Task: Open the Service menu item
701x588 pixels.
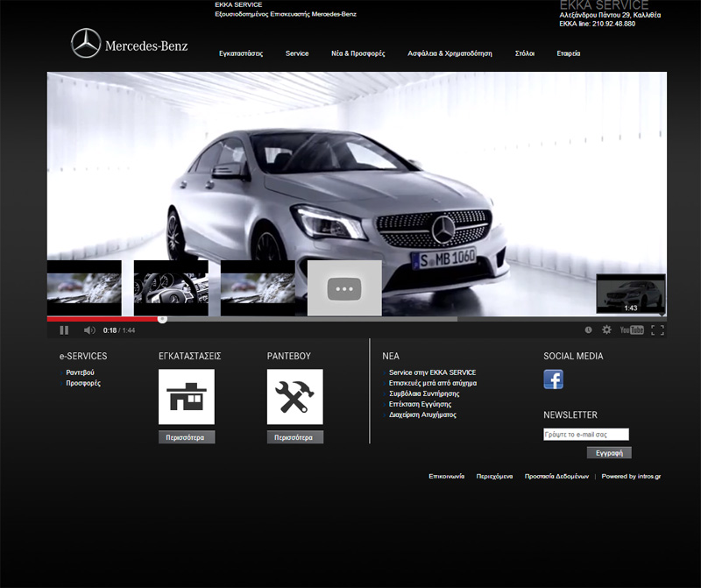Action: [x=297, y=53]
